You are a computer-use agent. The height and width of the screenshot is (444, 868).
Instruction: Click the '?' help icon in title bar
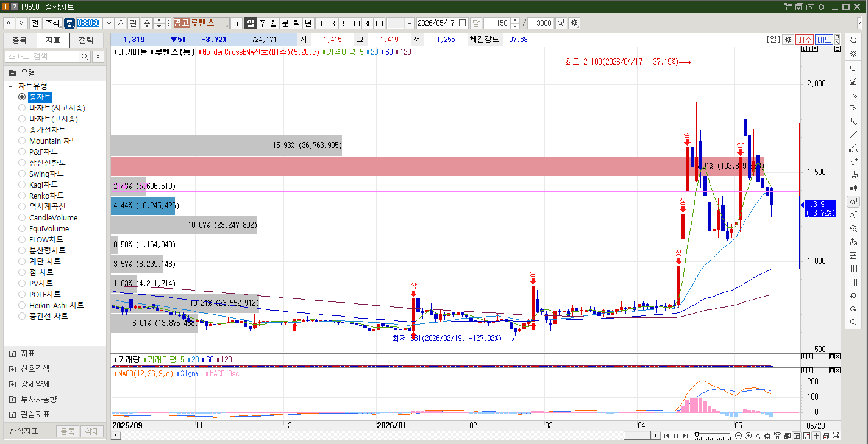click(15, 7)
